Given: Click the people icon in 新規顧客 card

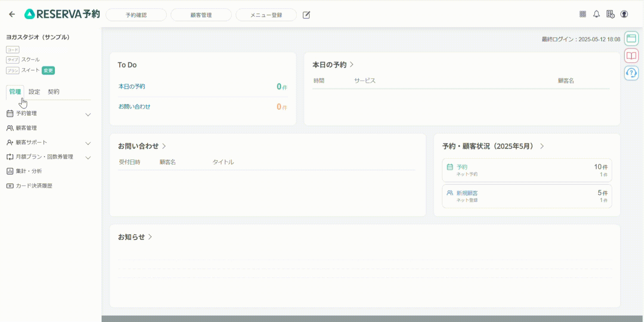Looking at the screenshot, I should [x=450, y=193].
